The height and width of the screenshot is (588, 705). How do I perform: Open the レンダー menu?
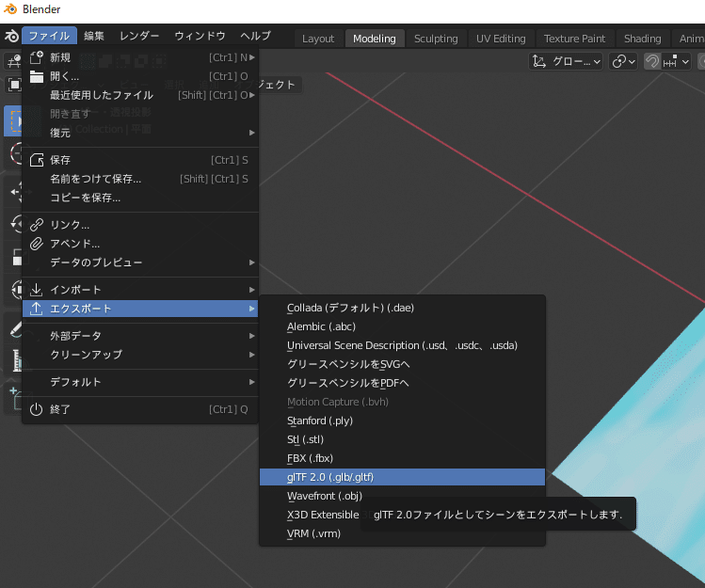point(139,36)
